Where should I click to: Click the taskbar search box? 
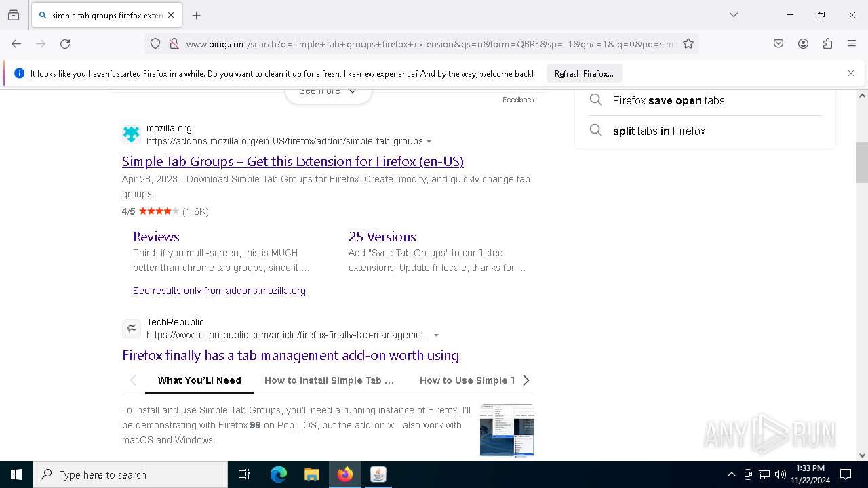(x=130, y=474)
